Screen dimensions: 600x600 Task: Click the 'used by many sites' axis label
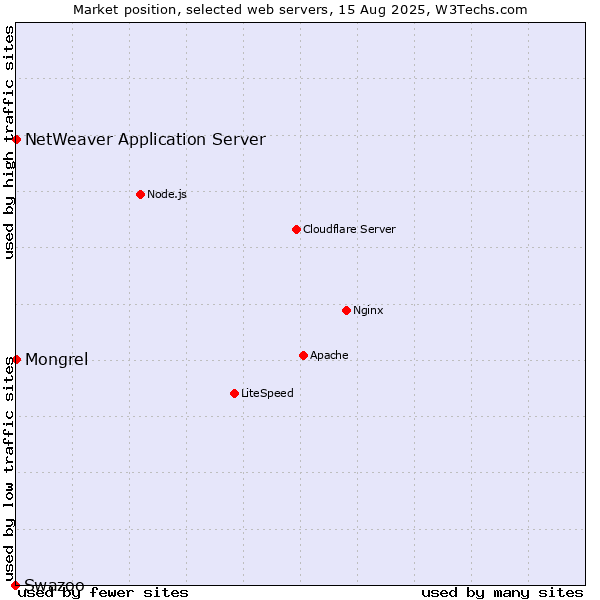[502, 593]
